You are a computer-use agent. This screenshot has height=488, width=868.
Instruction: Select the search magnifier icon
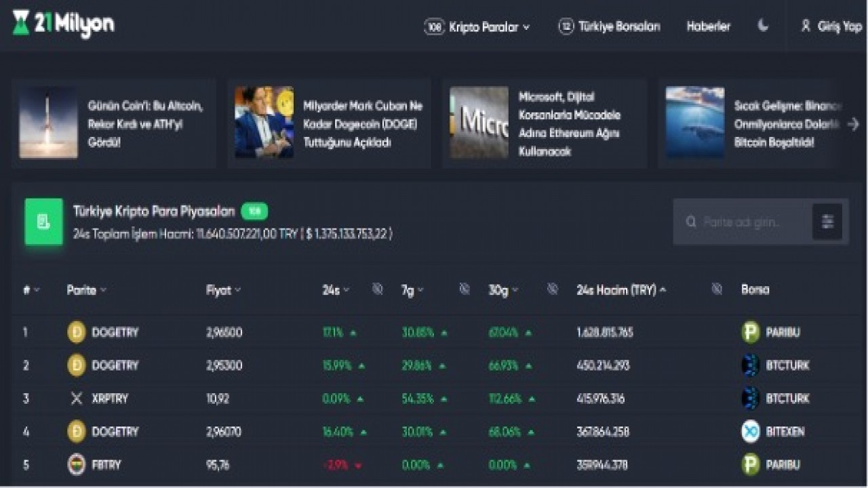point(691,222)
